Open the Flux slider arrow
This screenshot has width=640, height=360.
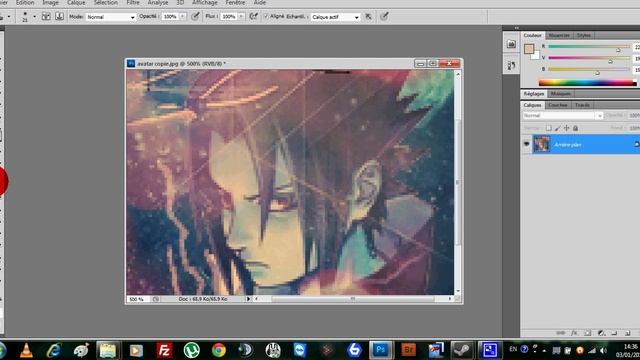[x=241, y=17]
